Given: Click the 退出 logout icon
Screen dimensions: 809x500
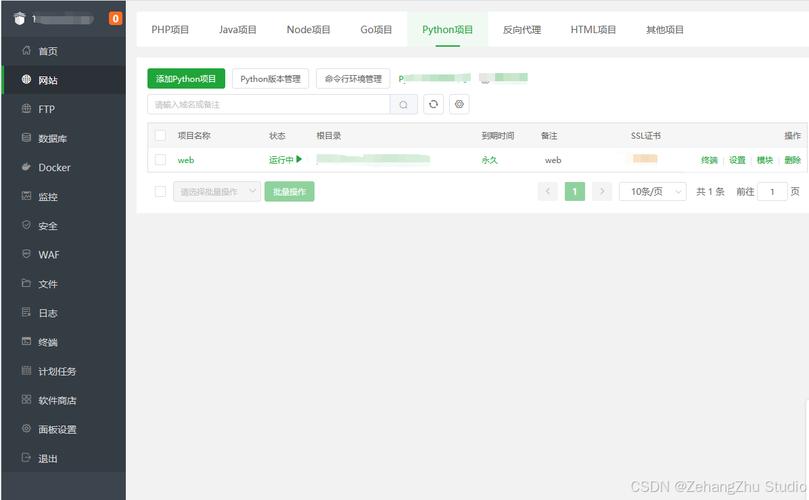Looking at the screenshot, I should pos(26,458).
